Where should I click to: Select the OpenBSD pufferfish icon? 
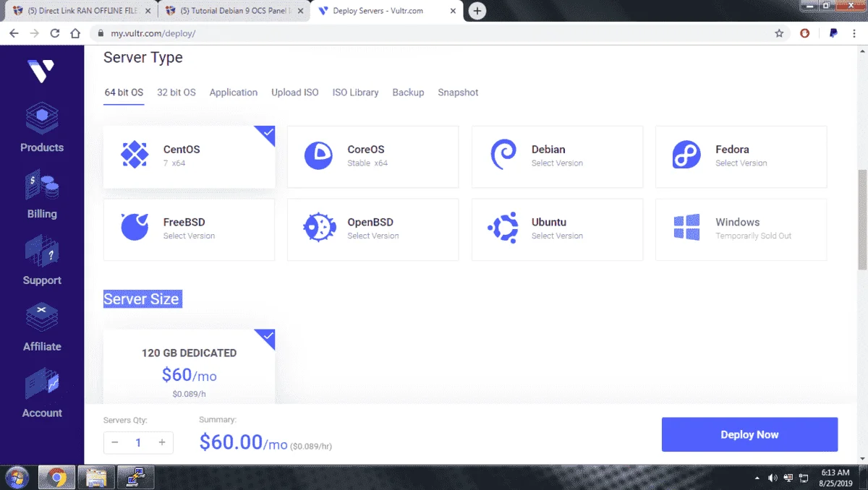[319, 228]
